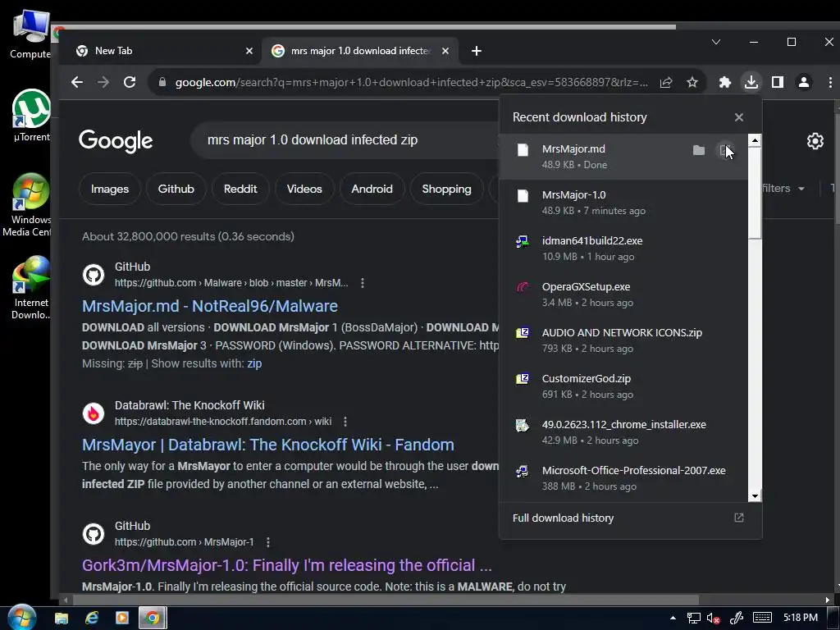This screenshot has height=630, width=840.
Task: Show hidden system tray icons
Action: [x=673, y=618]
